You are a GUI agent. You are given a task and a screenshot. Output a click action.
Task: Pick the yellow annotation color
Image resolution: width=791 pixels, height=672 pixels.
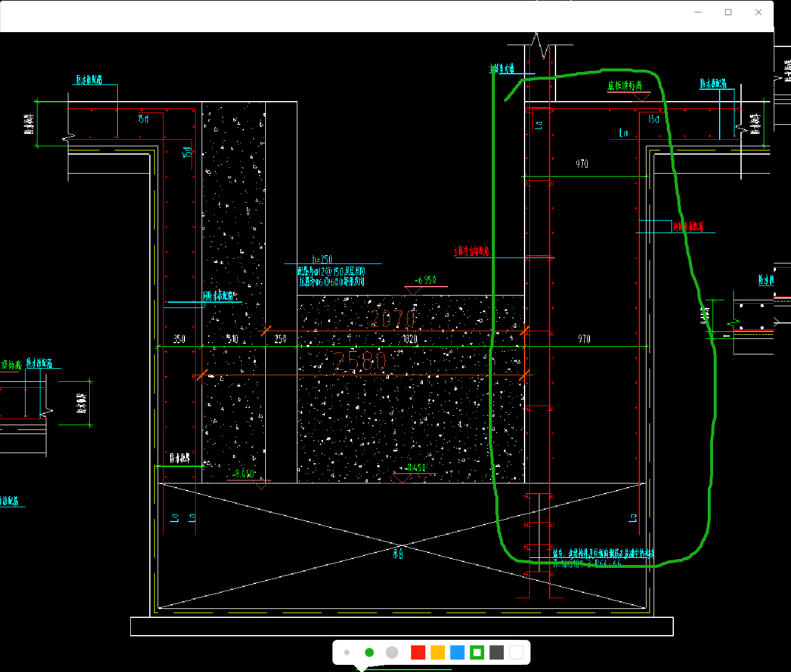(x=438, y=652)
